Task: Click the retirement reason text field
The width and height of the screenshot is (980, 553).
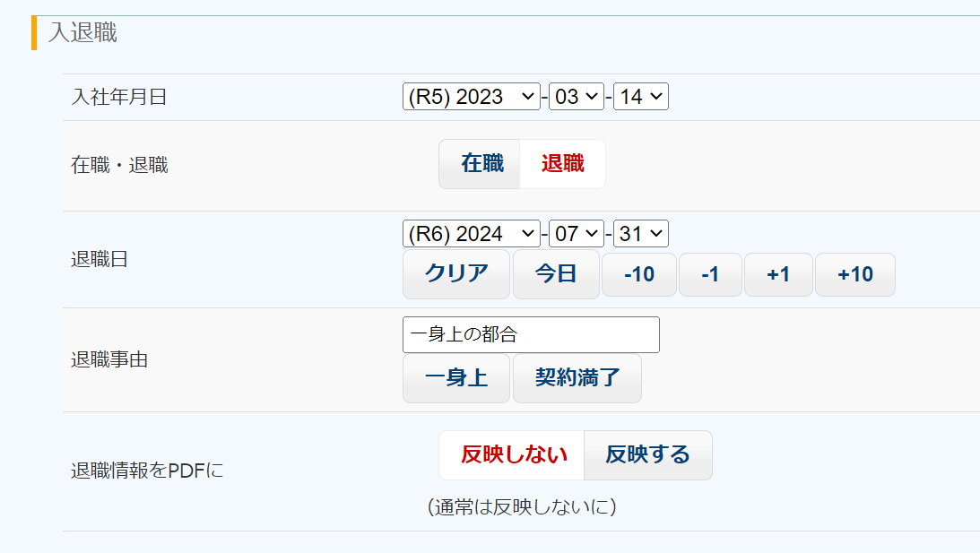Action: (x=531, y=334)
